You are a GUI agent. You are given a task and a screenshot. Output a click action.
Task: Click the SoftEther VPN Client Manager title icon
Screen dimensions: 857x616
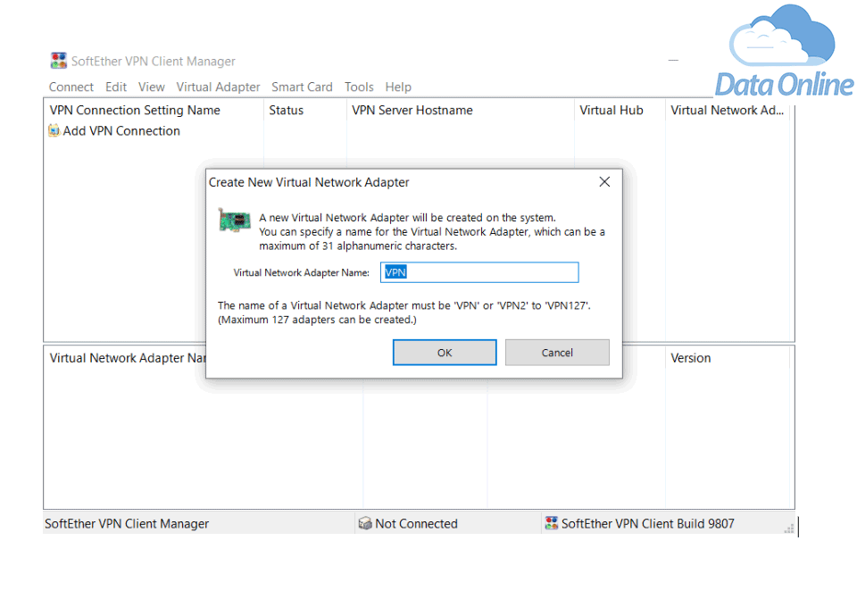[x=59, y=61]
